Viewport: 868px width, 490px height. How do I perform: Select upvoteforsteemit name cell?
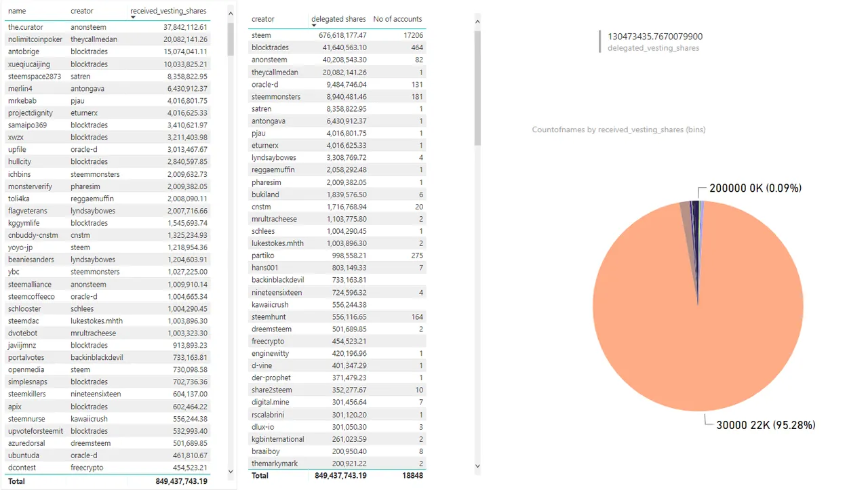point(35,431)
